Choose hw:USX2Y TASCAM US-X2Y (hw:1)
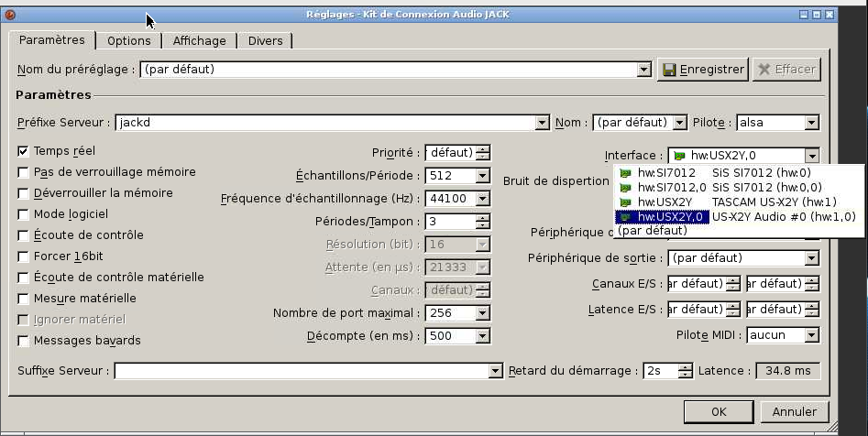The width and height of the screenshot is (868, 436). (738, 202)
